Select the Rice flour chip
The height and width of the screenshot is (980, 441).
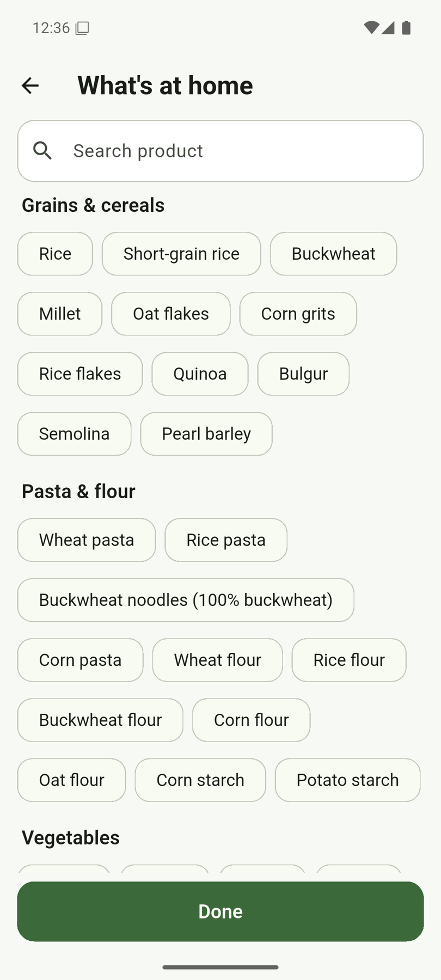pyautogui.click(x=349, y=660)
